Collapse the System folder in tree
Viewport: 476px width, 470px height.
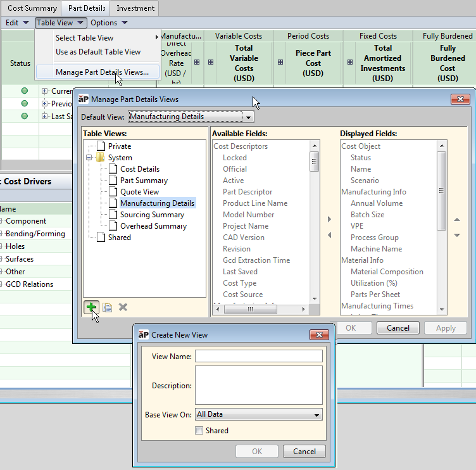(89, 158)
